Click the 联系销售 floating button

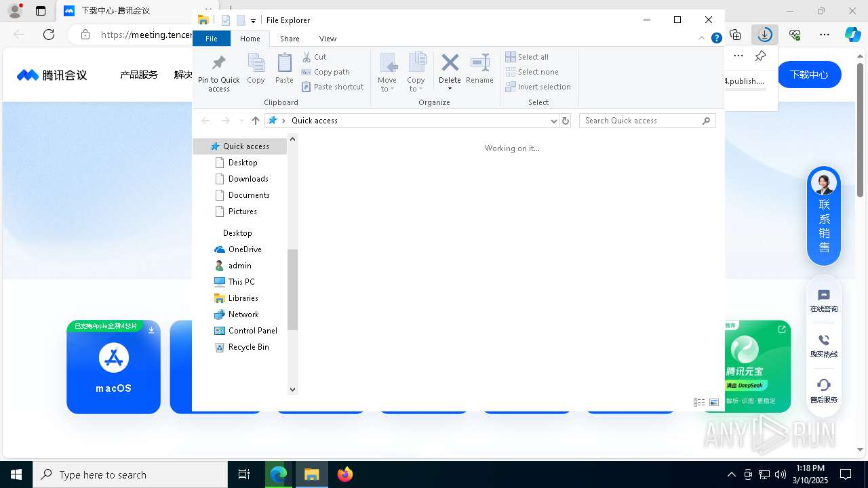coord(824,216)
